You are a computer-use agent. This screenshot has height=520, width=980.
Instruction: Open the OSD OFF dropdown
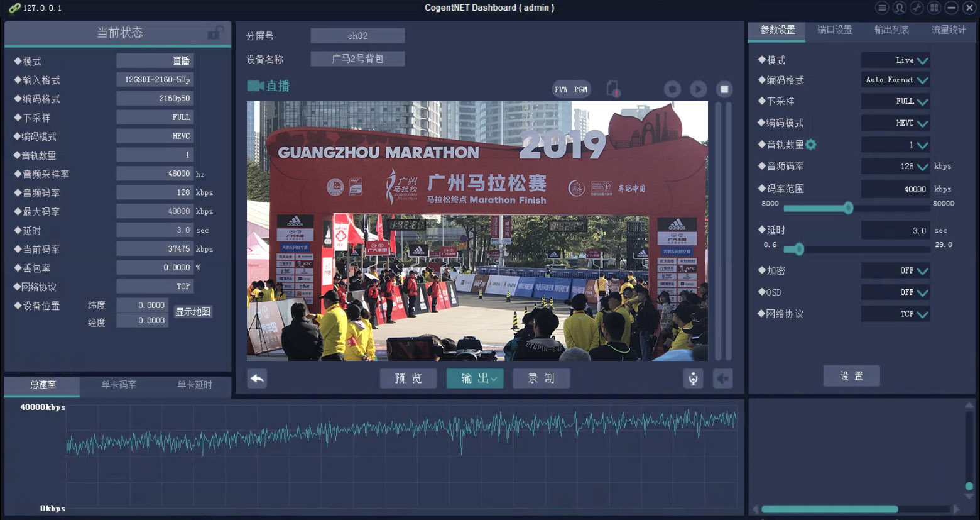click(x=895, y=292)
